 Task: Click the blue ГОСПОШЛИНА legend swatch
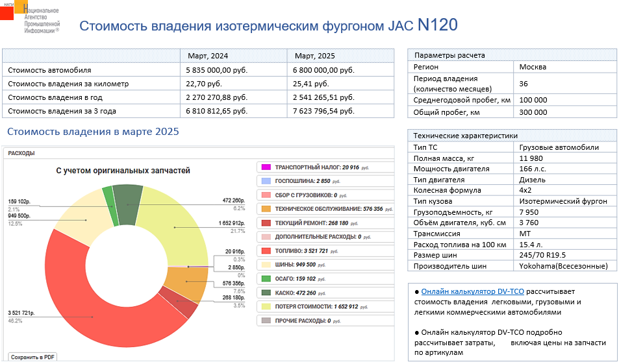(265, 181)
